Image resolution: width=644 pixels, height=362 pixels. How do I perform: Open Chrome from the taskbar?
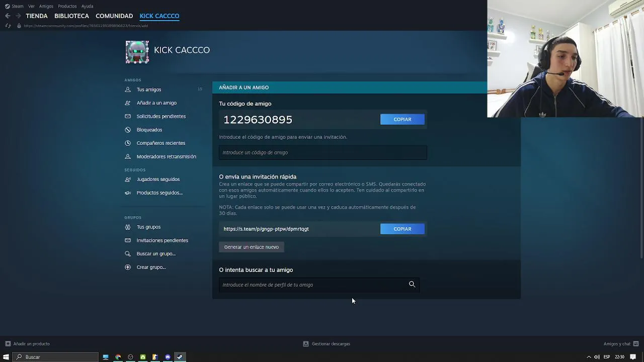(118, 357)
